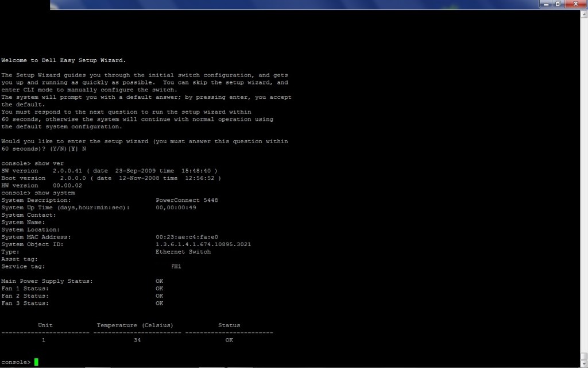Image resolution: width=588 pixels, height=368 pixels.
Task: Click Boot version value 2.0.0.0
Action: point(73,178)
